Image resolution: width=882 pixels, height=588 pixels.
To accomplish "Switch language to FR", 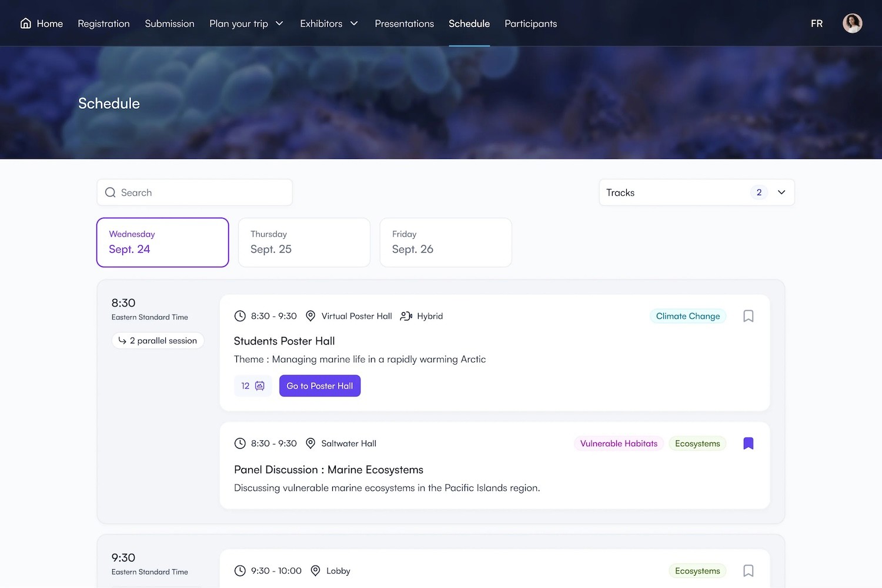I will 816,24.
